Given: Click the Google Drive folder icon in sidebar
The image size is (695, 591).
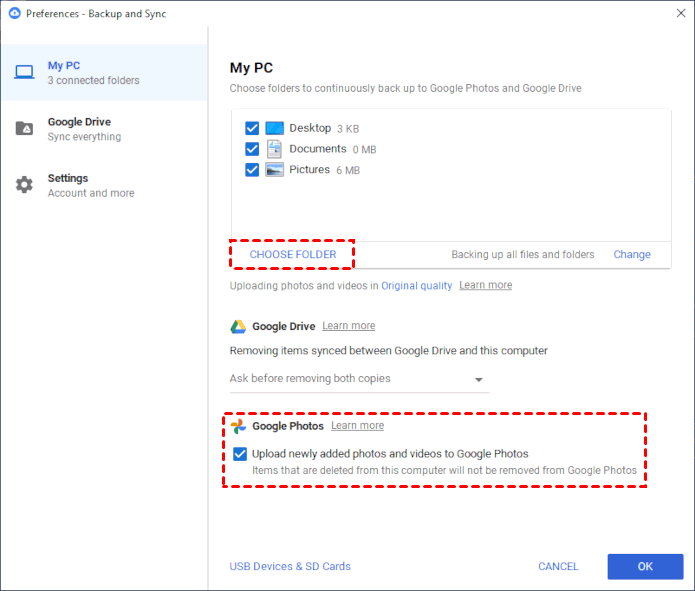Looking at the screenshot, I should tap(24, 129).
